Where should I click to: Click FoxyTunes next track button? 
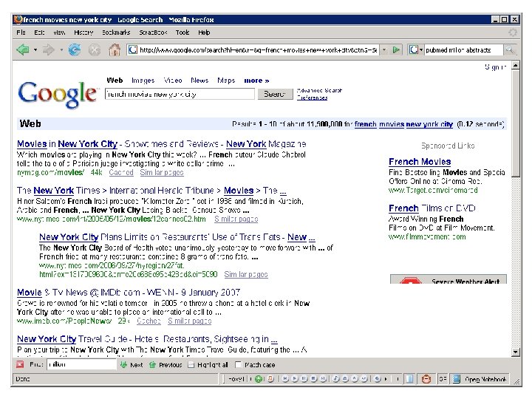pyautogui.click(x=323, y=378)
